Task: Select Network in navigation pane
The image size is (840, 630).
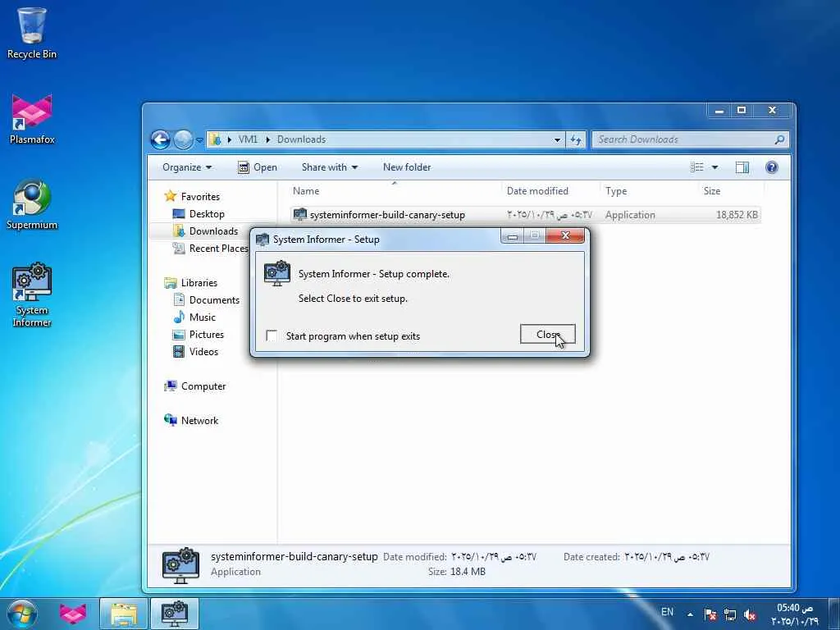Action: coord(199,421)
